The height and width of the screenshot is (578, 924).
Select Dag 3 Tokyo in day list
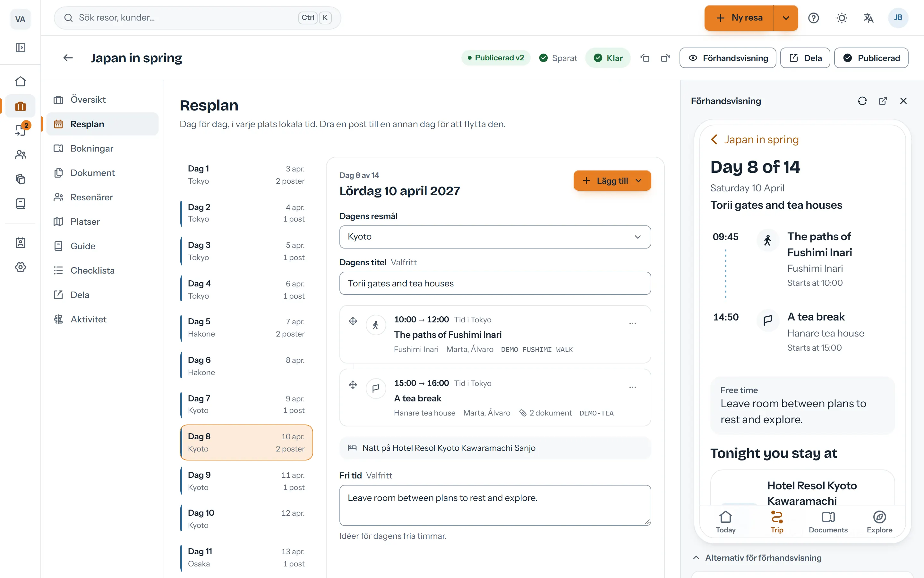pyautogui.click(x=246, y=251)
